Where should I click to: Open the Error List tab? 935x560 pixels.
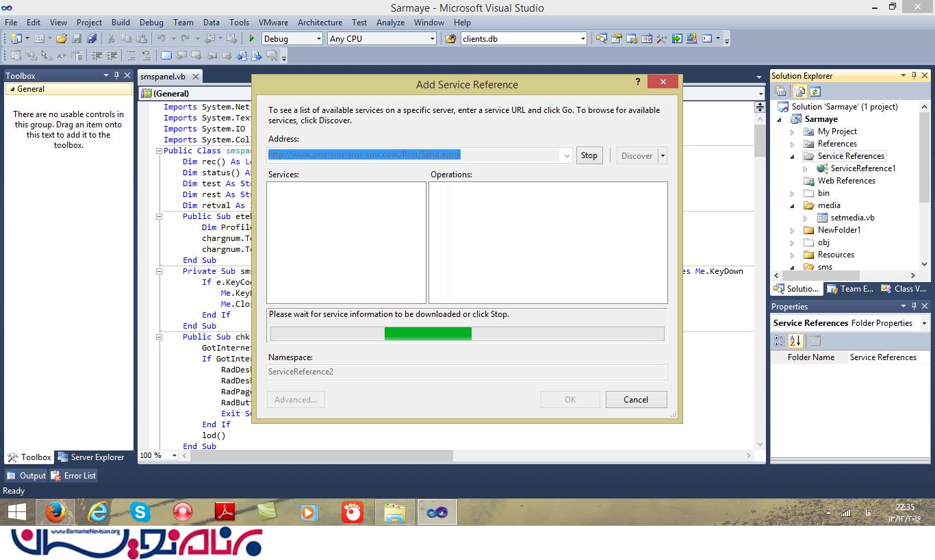pos(74,476)
